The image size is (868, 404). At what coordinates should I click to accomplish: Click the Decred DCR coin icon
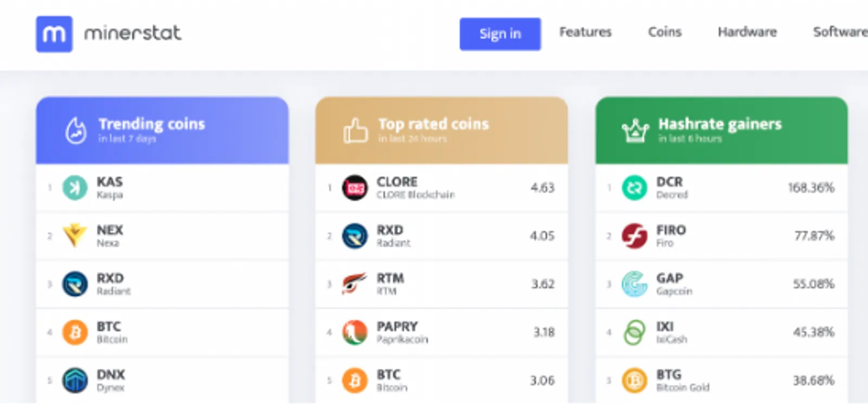[x=634, y=188]
